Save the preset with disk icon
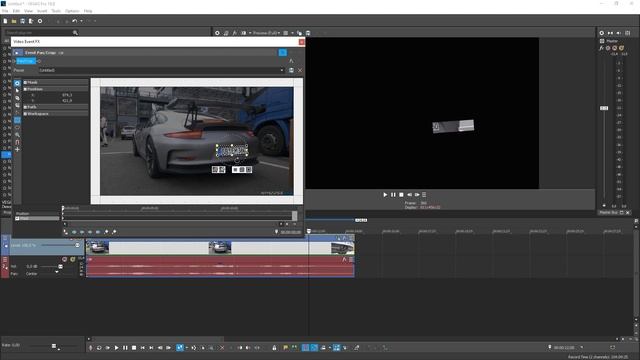Image resolution: width=640 pixels, height=360 pixels. (291, 70)
